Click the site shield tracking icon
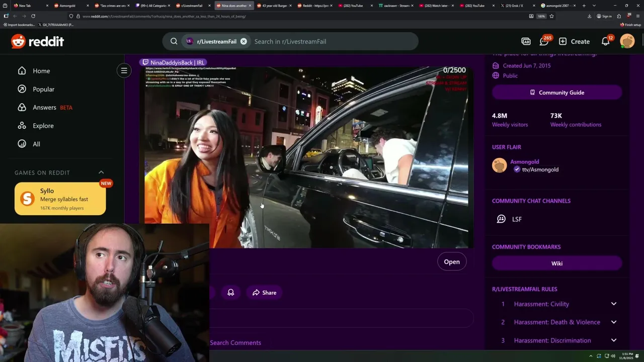 (x=71, y=16)
